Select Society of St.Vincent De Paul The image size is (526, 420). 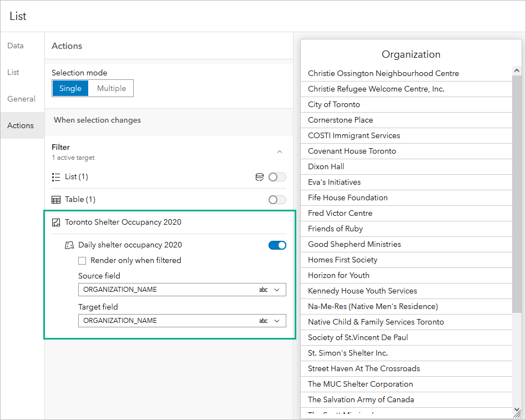click(x=406, y=338)
